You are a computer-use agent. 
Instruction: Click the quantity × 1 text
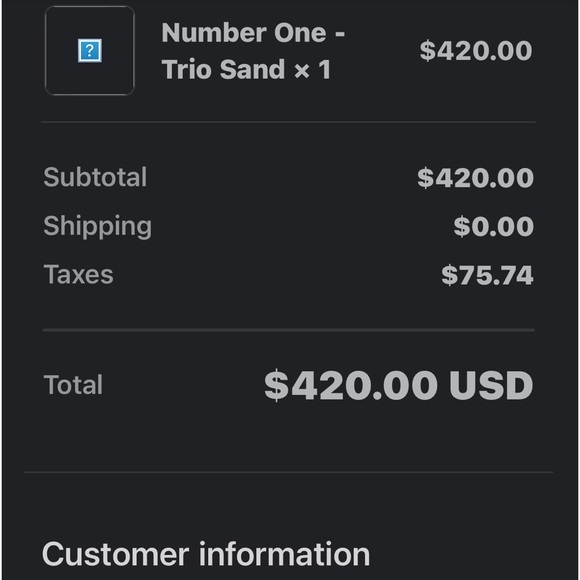click(313, 70)
